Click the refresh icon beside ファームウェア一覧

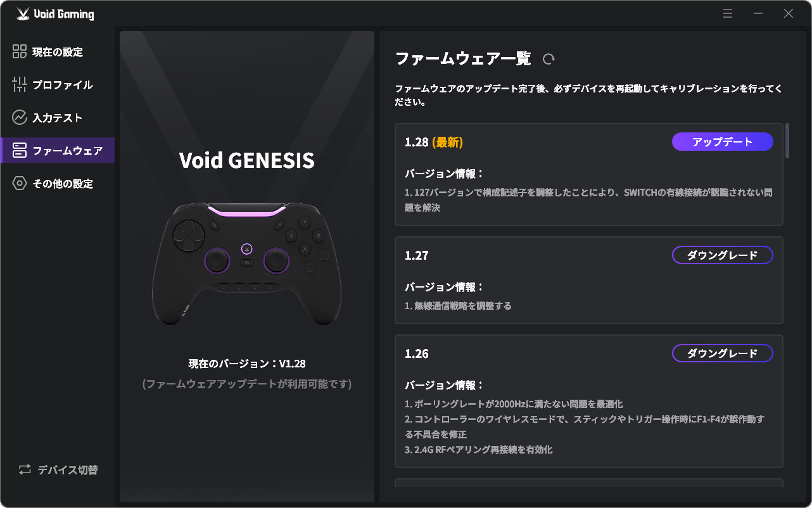pos(549,59)
